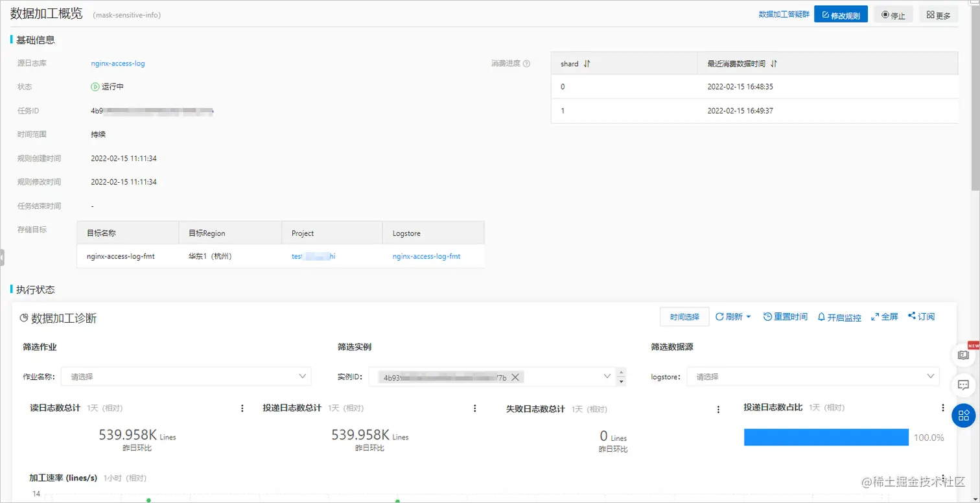Open the 数据加工答疑群 link

(x=784, y=14)
